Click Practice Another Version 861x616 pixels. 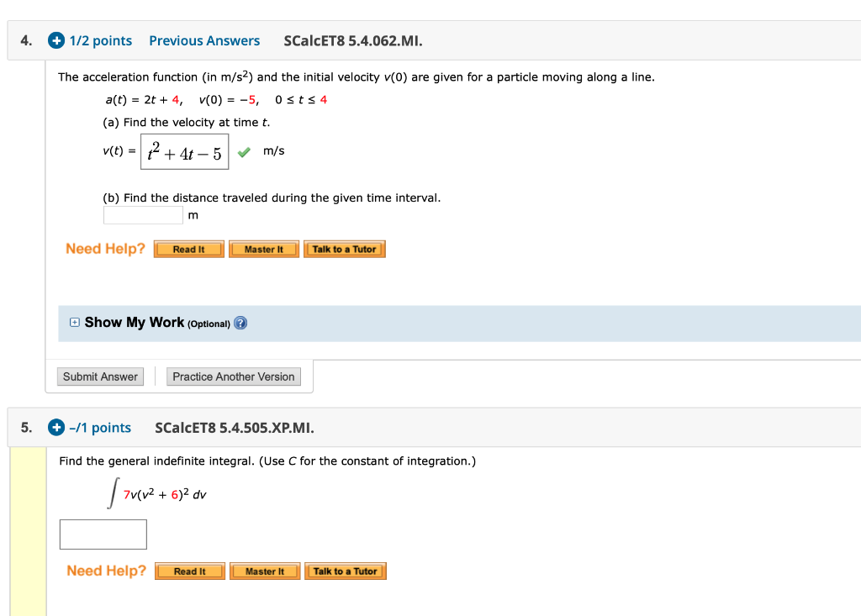click(233, 376)
